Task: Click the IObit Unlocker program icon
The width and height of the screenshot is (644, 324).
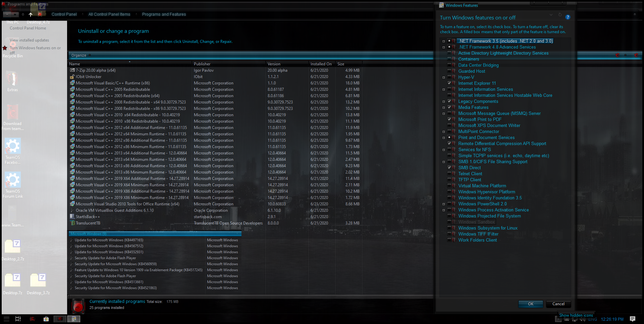Action: pos(72,77)
